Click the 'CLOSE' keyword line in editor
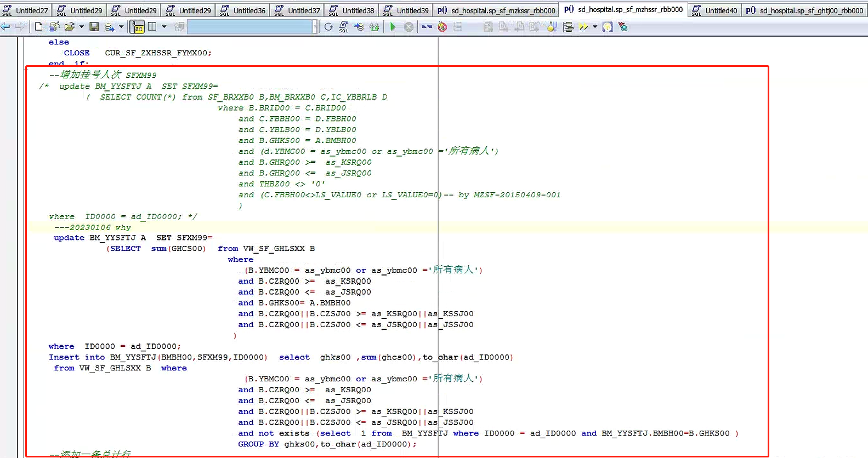Screen dimensions: 868x458 pyautogui.click(x=77, y=53)
